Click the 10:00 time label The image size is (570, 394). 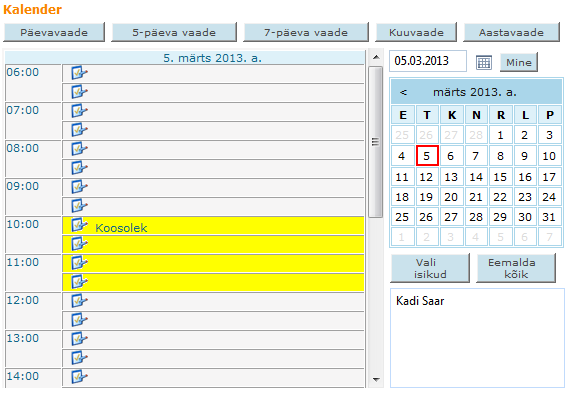point(23,224)
